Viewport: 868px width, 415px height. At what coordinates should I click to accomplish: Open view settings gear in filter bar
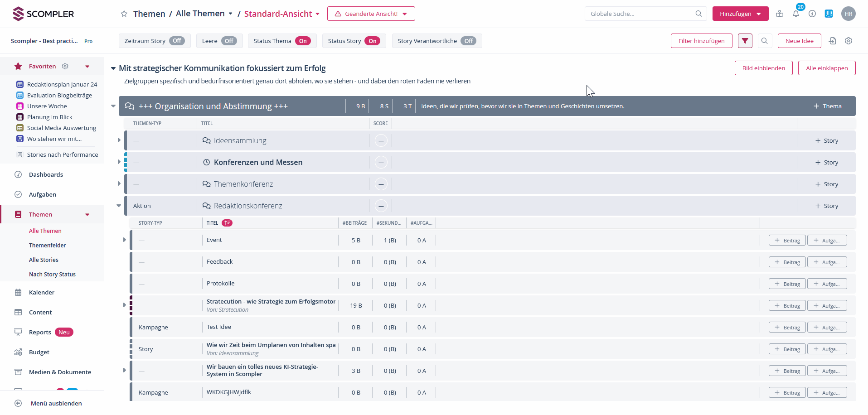tap(849, 41)
